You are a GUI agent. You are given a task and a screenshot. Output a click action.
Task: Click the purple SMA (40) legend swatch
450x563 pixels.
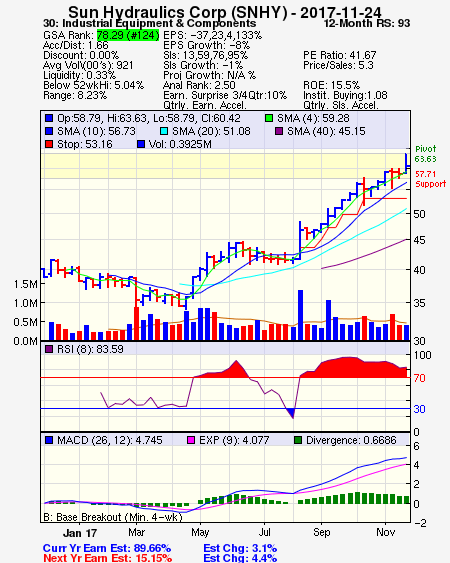click(279, 131)
